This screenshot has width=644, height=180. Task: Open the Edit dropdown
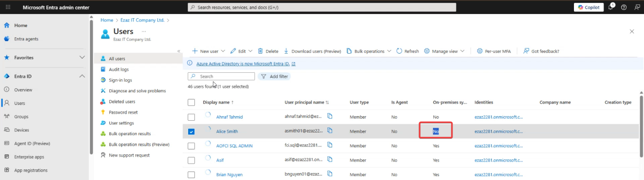pos(241,51)
